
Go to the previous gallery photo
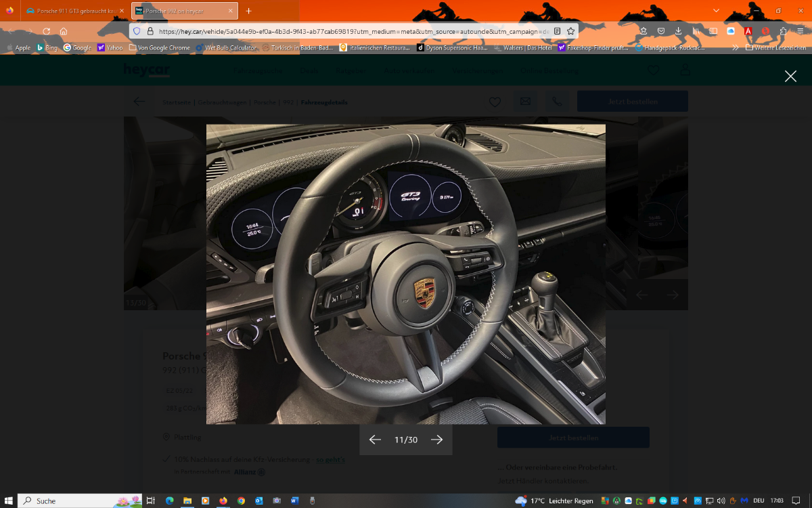click(375, 440)
